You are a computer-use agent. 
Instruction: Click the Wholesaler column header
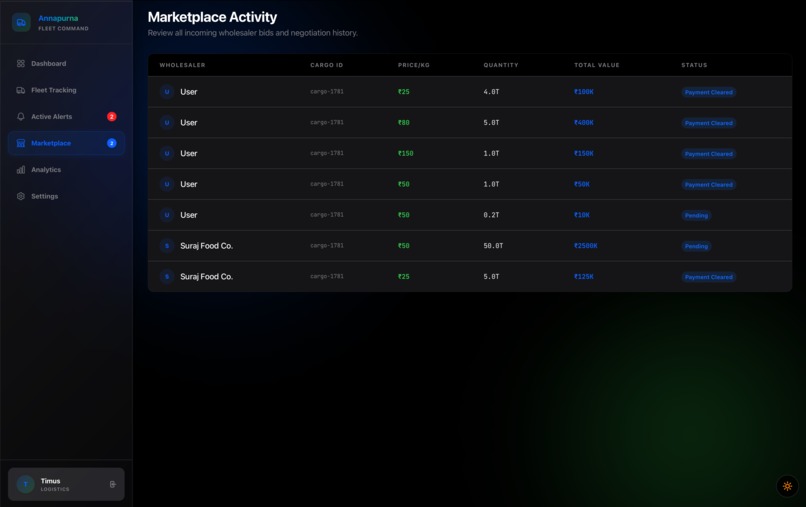(182, 65)
